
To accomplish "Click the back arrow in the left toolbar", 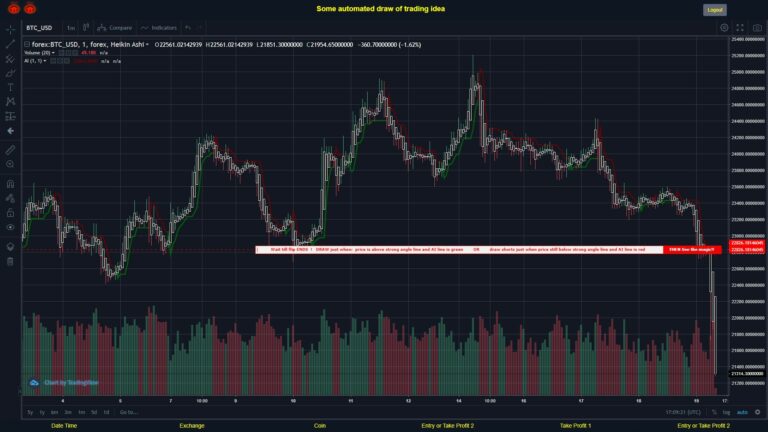I will pyautogui.click(x=10, y=131).
